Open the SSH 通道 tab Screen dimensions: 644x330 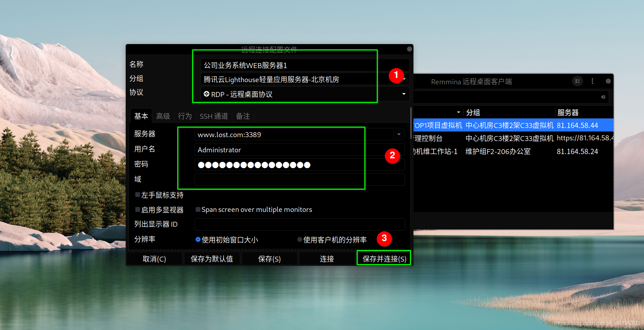click(x=214, y=116)
